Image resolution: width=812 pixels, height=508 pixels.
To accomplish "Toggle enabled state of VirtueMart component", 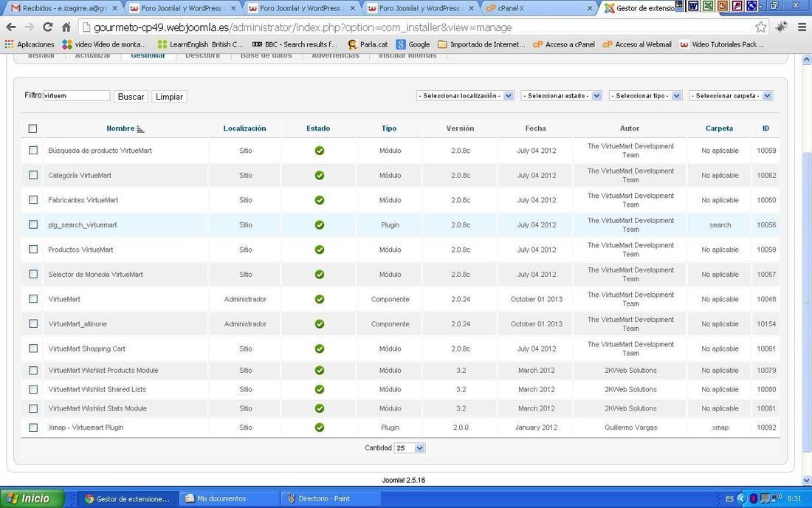I will tap(319, 299).
